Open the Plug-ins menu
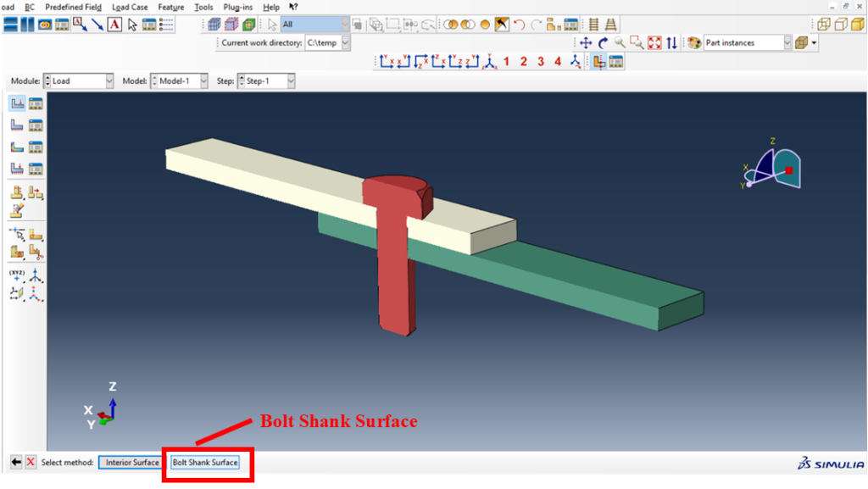This screenshot has height=489, width=868. 237,7
